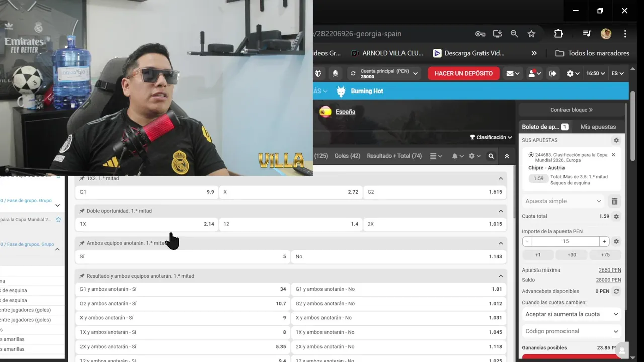
Task: Bookmark this page with the star icon
Action: point(531,34)
